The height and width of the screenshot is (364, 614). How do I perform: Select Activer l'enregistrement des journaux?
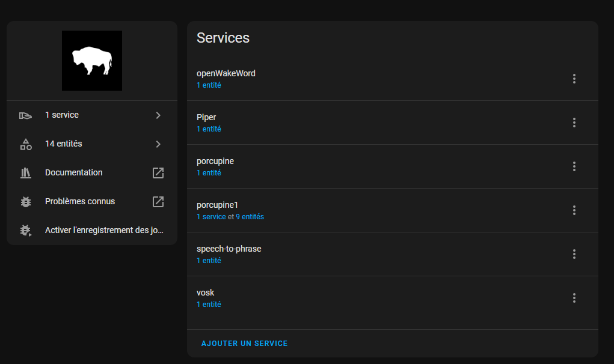[92, 230]
